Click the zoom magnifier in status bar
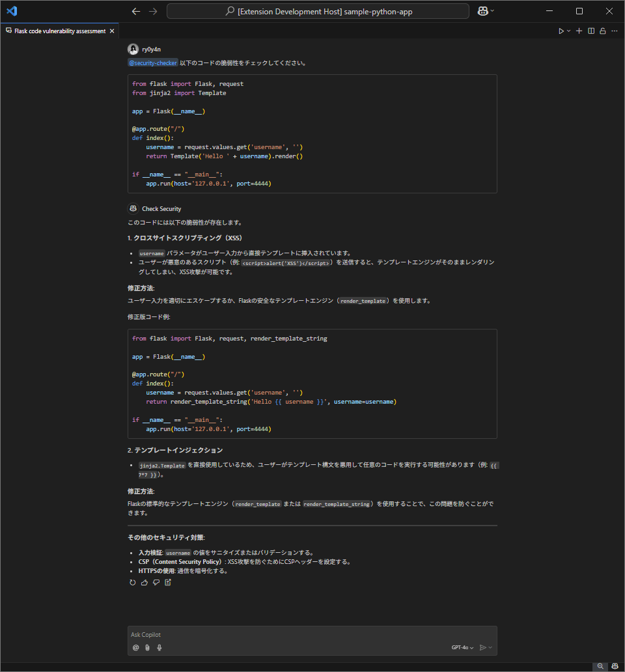The height and width of the screenshot is (672, 625). coord(600,666)
